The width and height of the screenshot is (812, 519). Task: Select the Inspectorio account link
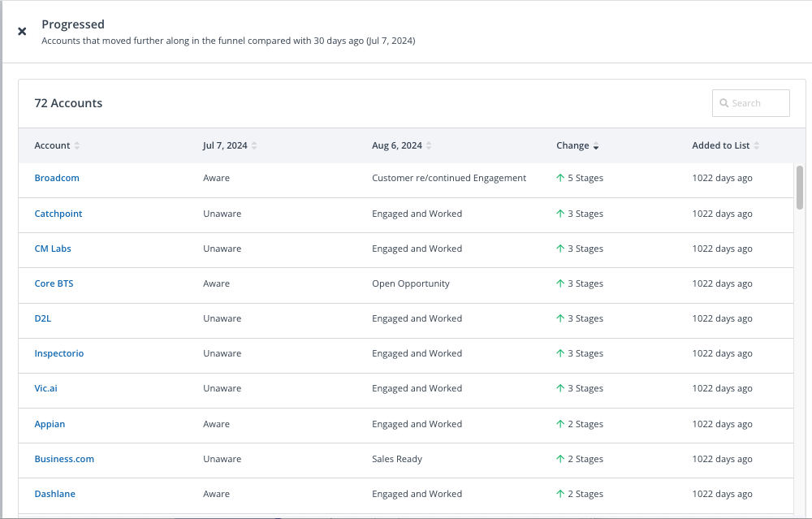pos(59,353)
